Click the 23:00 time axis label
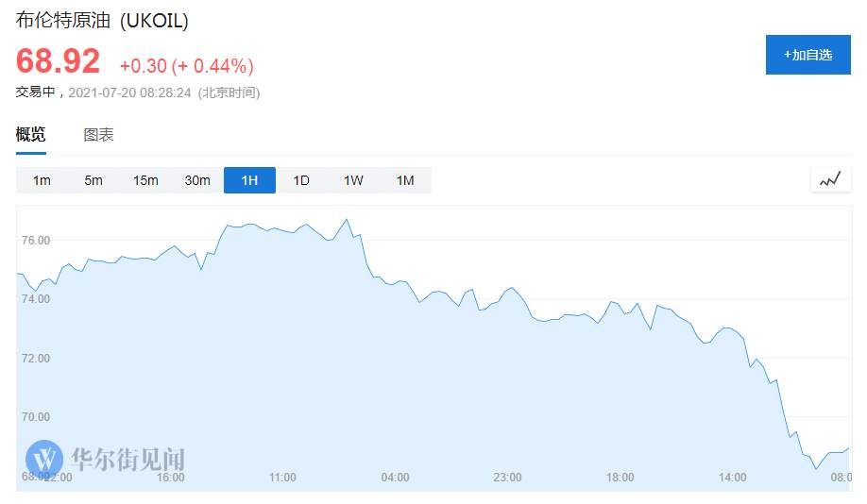The image size is (867, 504). point(507,477)
